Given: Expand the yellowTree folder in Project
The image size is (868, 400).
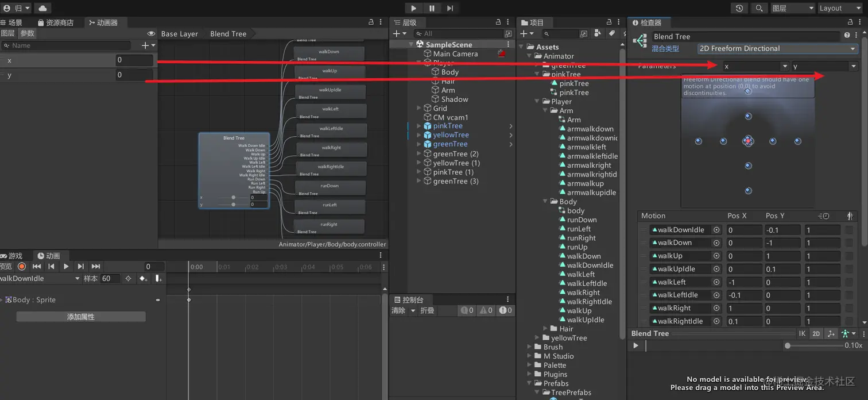Looking at the screenshot, I should point(537,338).
